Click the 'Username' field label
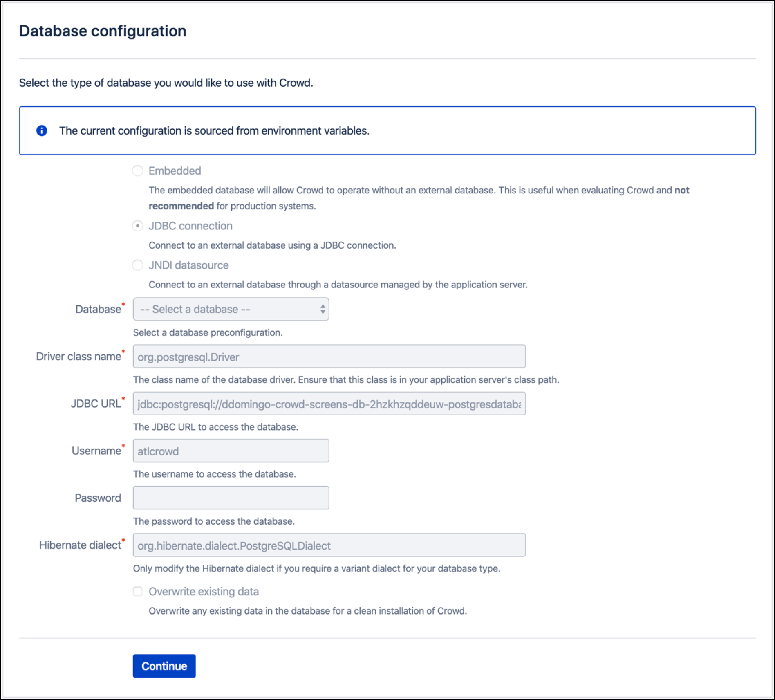Image resolution: width=775 pixels, height=700 pixels. tap(96, 451)
